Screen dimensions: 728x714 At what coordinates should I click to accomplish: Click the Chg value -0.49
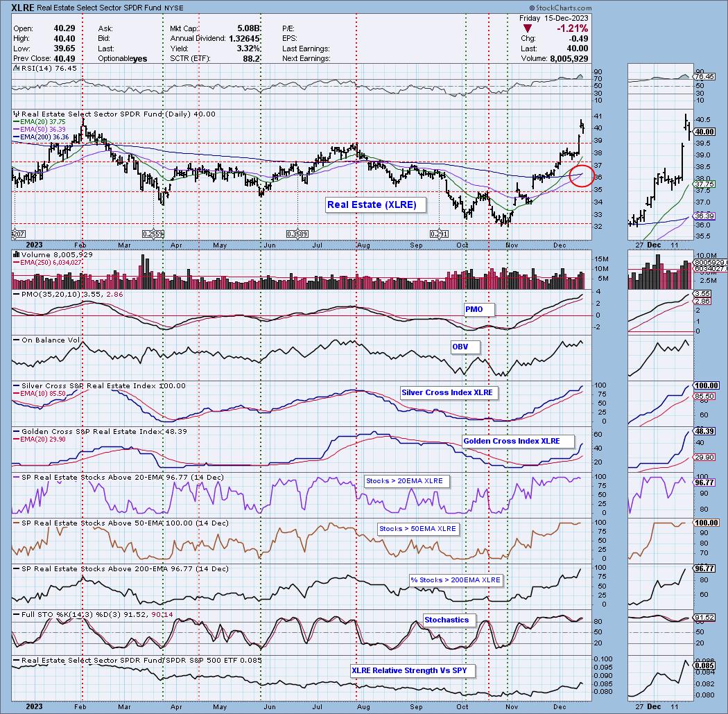point(578,39)
